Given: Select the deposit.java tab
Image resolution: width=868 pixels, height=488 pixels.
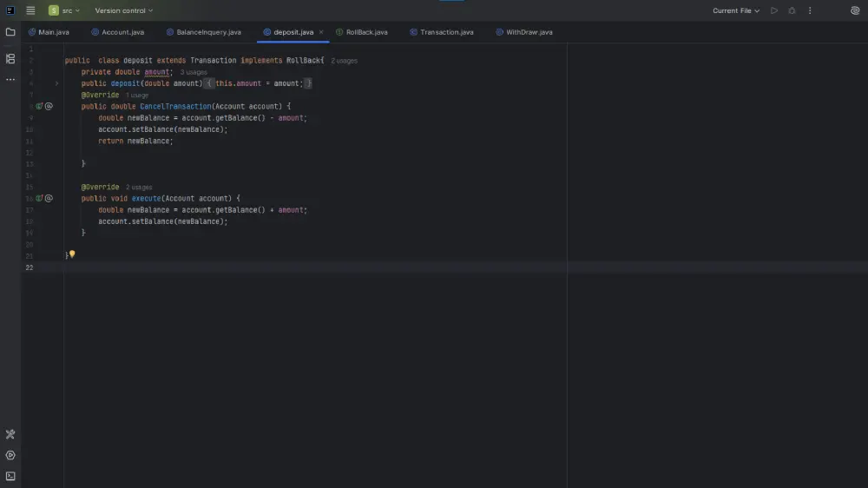Looking at the screenshot, I should pos(293,32).
